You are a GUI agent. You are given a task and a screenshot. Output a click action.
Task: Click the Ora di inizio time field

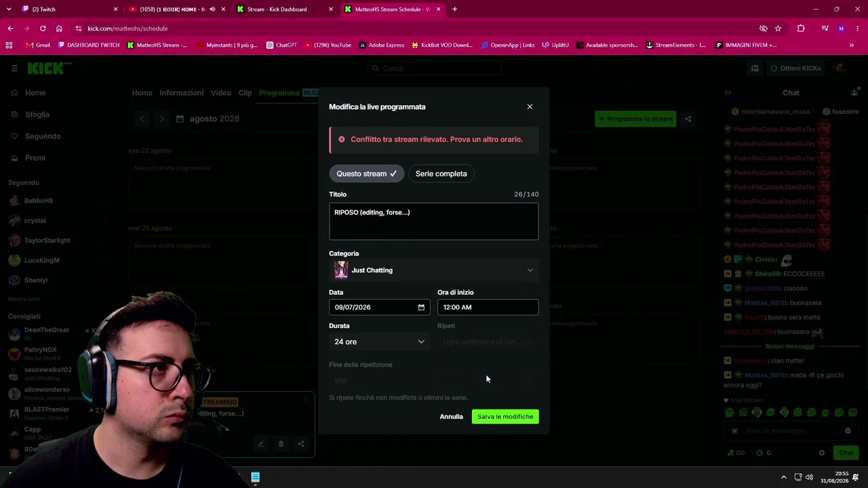click(488, 307)
